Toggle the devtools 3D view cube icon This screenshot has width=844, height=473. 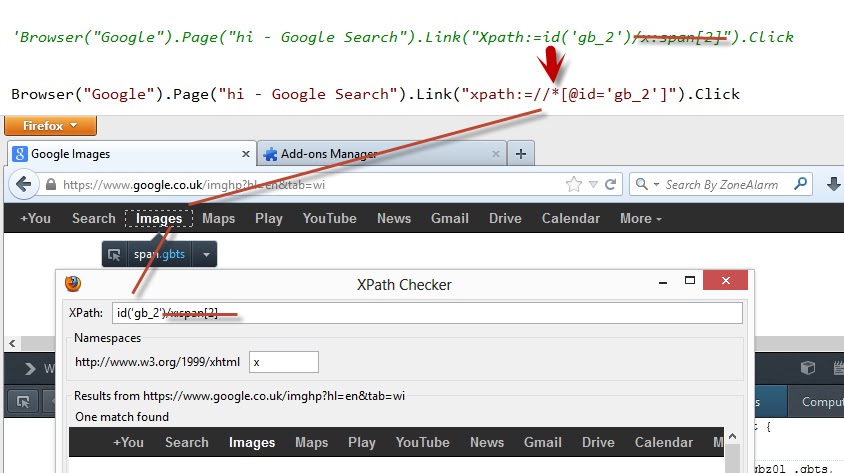tap(807, 368)
